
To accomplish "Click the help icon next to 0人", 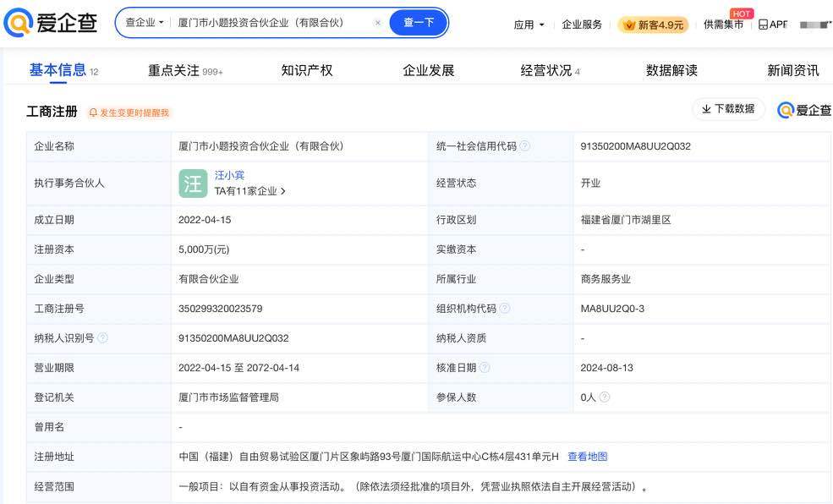I will tap(605, 397).
